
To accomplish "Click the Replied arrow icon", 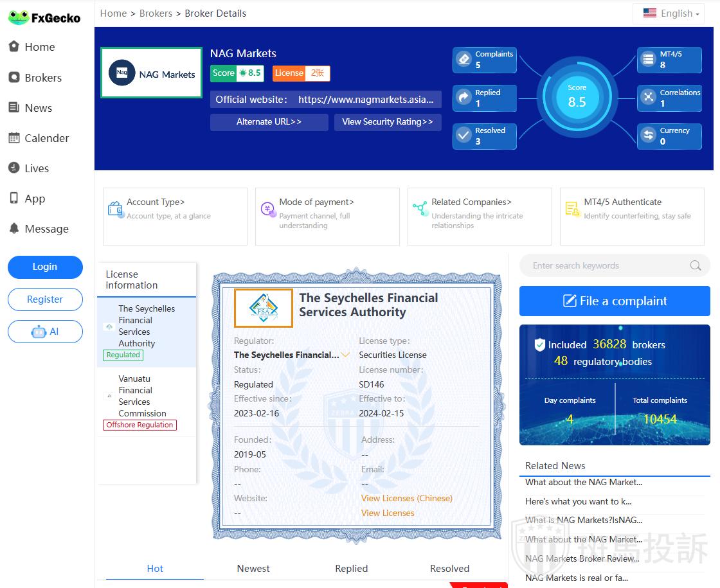I will (464, 98).
